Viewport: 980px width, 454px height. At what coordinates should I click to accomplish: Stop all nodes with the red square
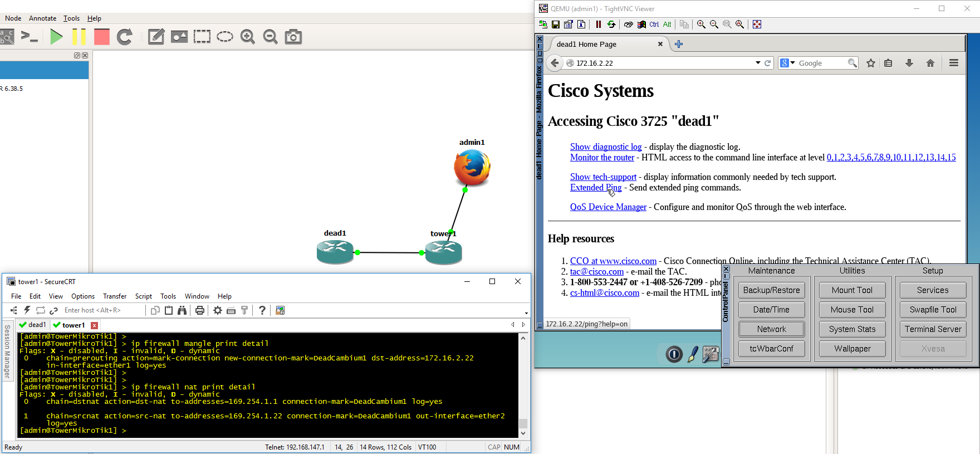[102, 37]
